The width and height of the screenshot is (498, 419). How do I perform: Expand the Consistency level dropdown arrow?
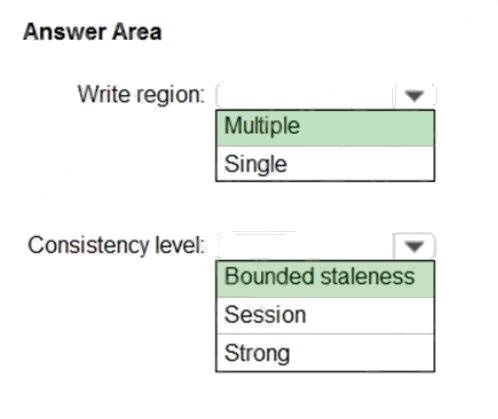414,246
